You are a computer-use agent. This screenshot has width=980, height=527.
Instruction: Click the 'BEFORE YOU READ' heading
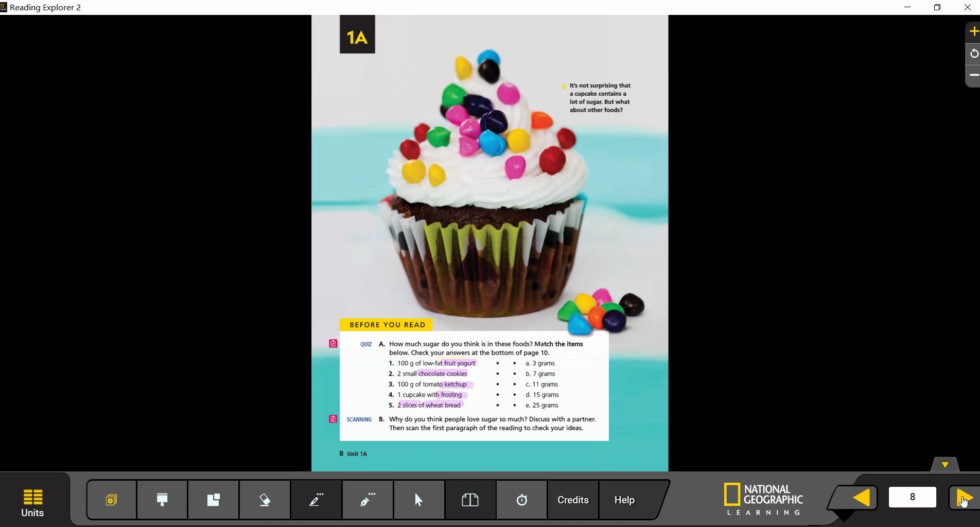tap(387, 325)
